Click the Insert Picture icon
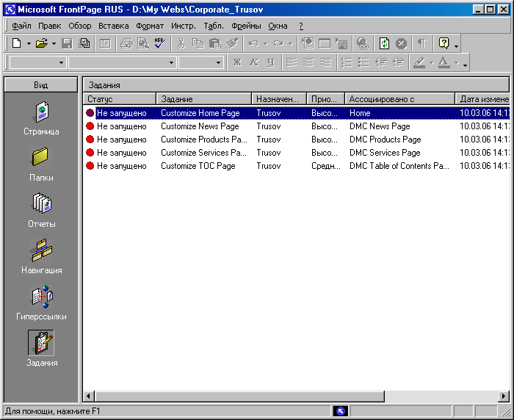This screenshot has height=420, width=514. [x=341, y=43]
